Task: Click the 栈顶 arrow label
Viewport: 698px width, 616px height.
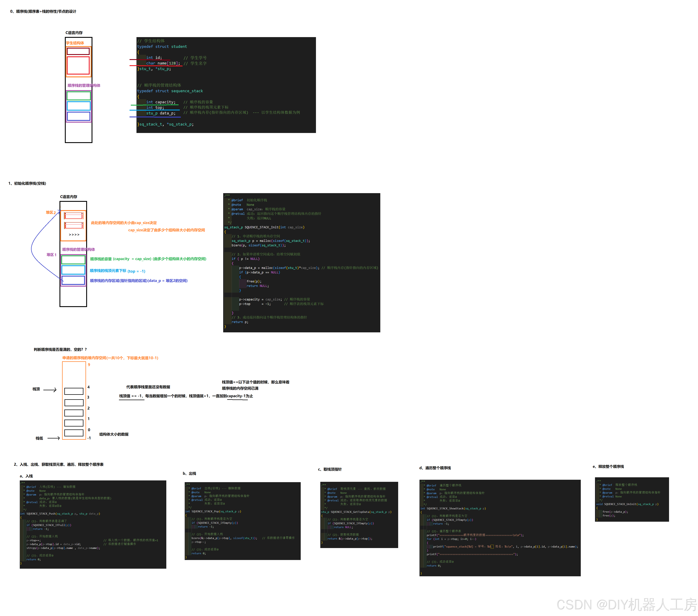Action: click(36, 389)
